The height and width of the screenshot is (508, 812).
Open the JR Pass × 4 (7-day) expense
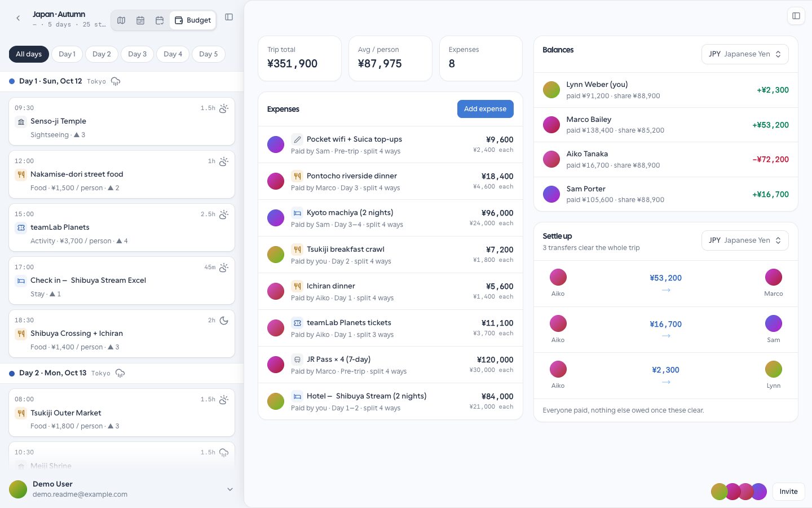[x=390, y=365]
